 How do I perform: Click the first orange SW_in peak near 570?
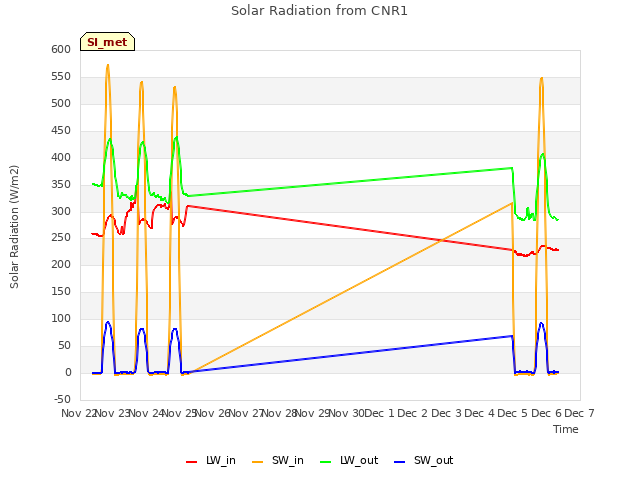point(108,65)
